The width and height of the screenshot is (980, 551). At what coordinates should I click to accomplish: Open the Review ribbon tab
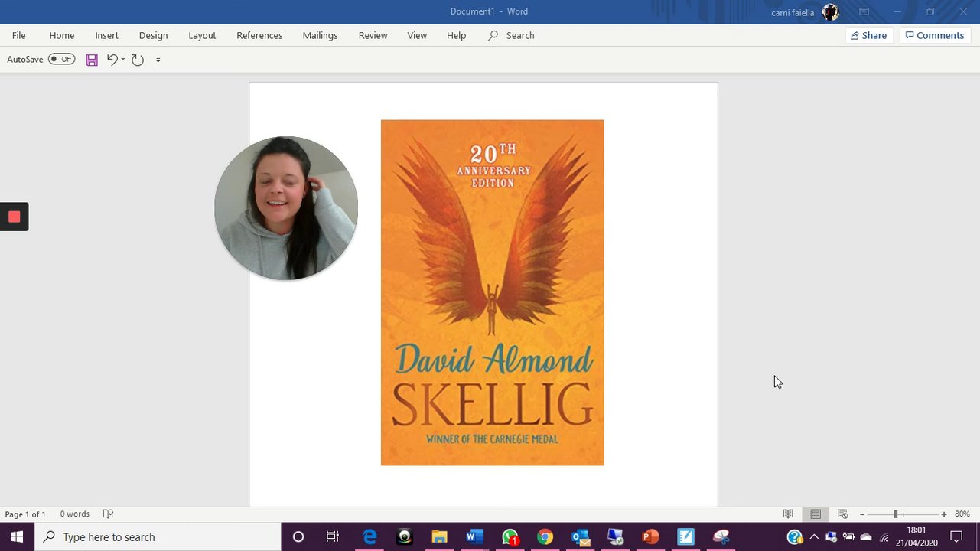(x=373, y=35)
